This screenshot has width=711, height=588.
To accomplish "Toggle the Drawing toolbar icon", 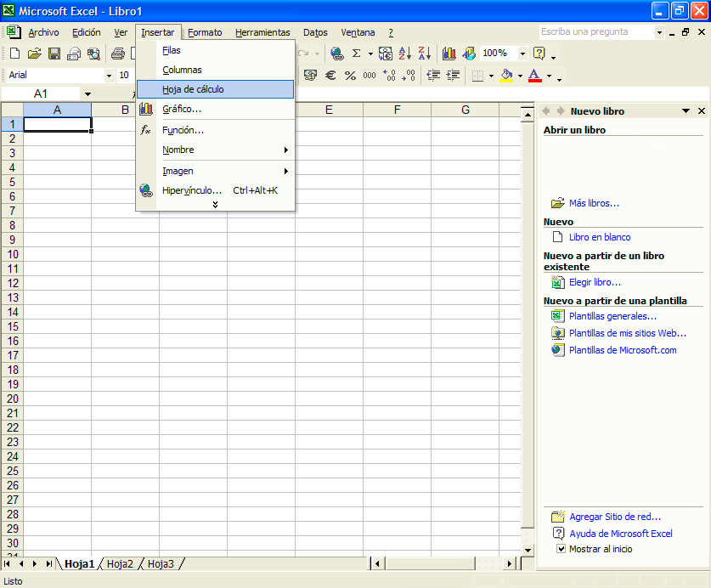I will [469, 54].
